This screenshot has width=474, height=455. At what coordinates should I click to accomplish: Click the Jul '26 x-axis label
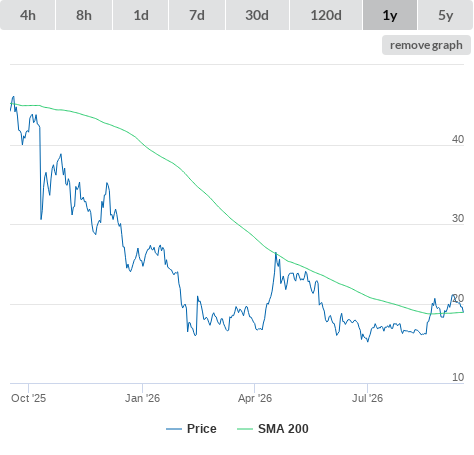point(367,398)
